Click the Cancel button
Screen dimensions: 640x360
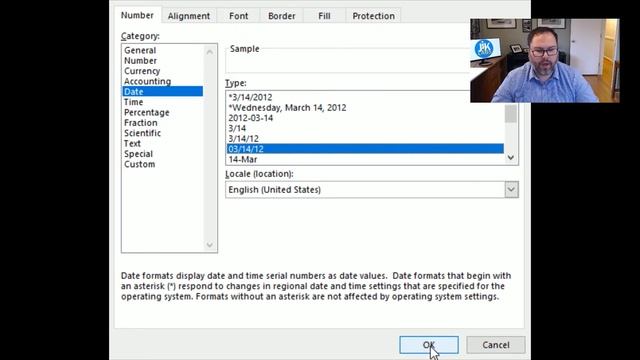(496, 345)
